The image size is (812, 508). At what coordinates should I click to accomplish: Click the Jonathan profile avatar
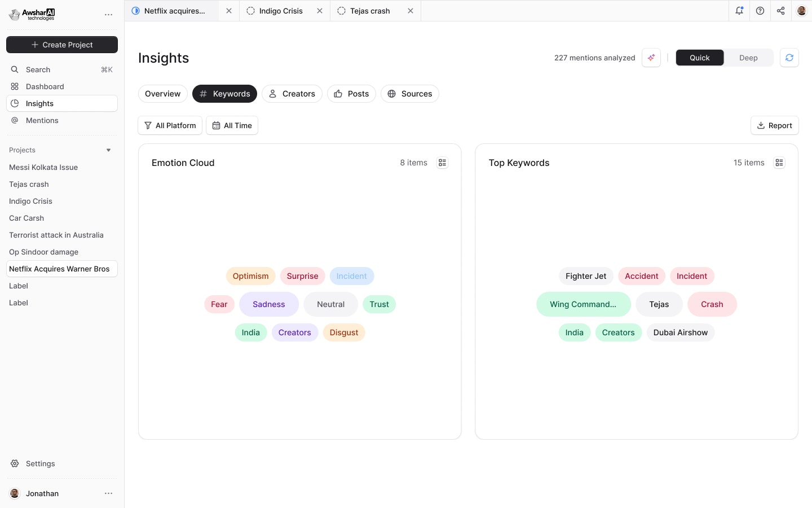point(15,493)
